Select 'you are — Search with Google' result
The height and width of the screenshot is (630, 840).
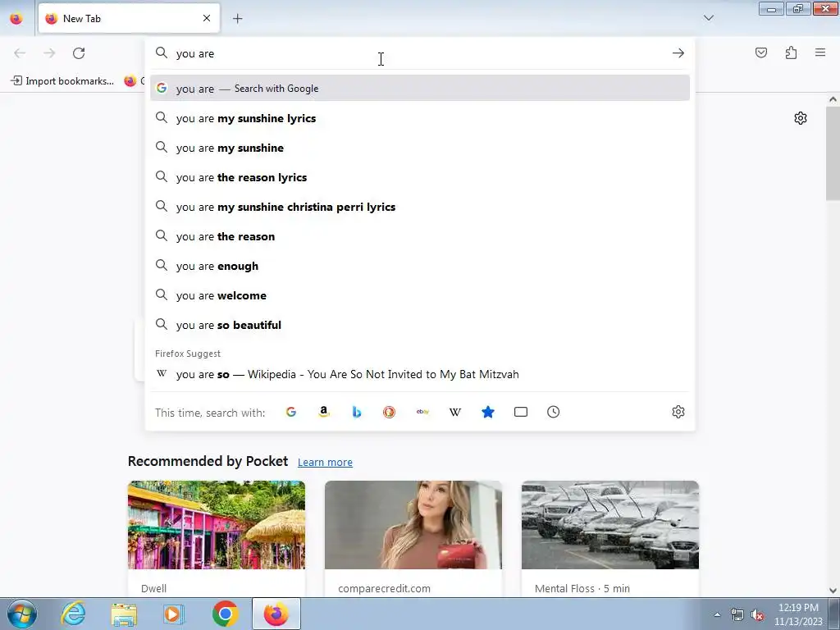pos(420,89)
